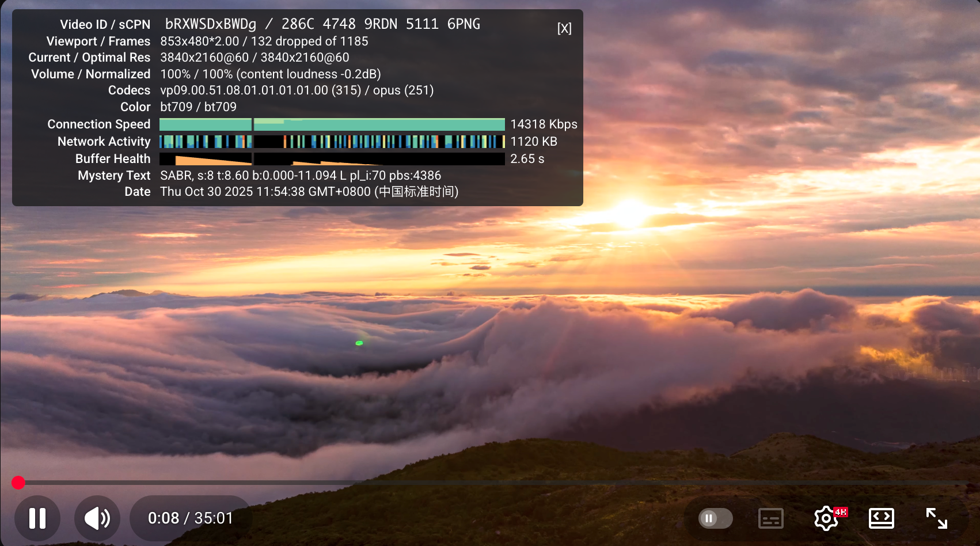Click the Connection Speed graph bar
Viewport: 980px width, 546px height.
(x=332, y=124)
